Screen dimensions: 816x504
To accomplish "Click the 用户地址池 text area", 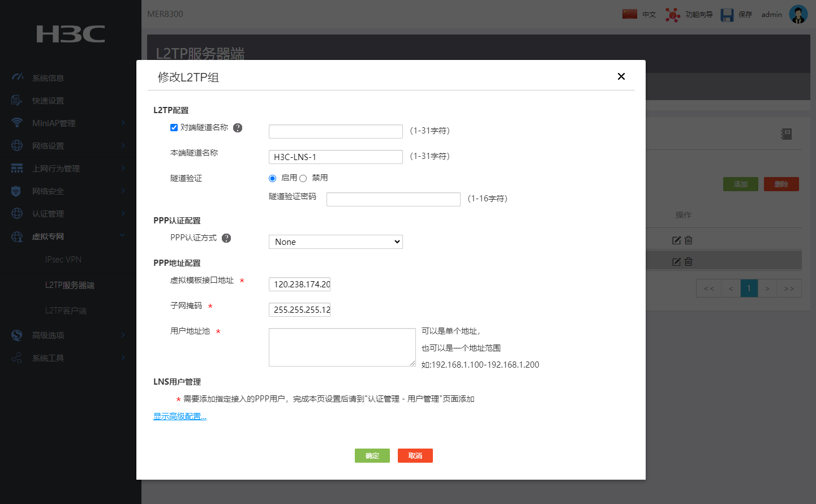I will click(342, 347).
